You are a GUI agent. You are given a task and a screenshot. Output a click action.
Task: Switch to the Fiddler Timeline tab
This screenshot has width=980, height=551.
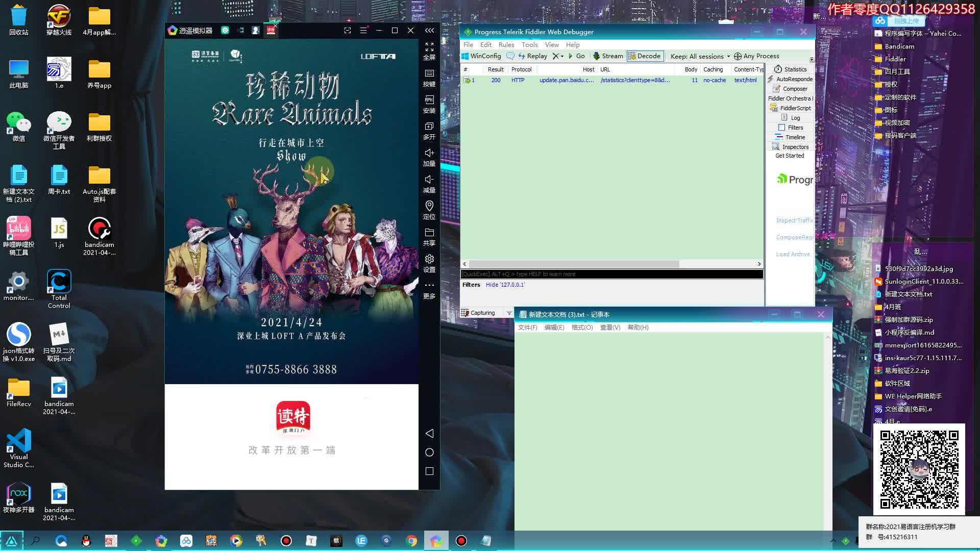[791, 137]
